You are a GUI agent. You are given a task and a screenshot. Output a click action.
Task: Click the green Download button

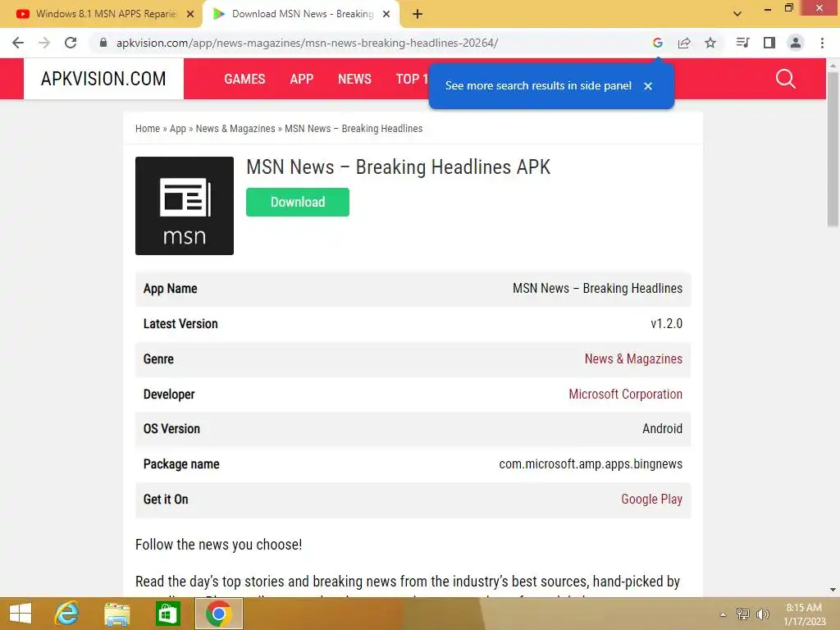297,202
